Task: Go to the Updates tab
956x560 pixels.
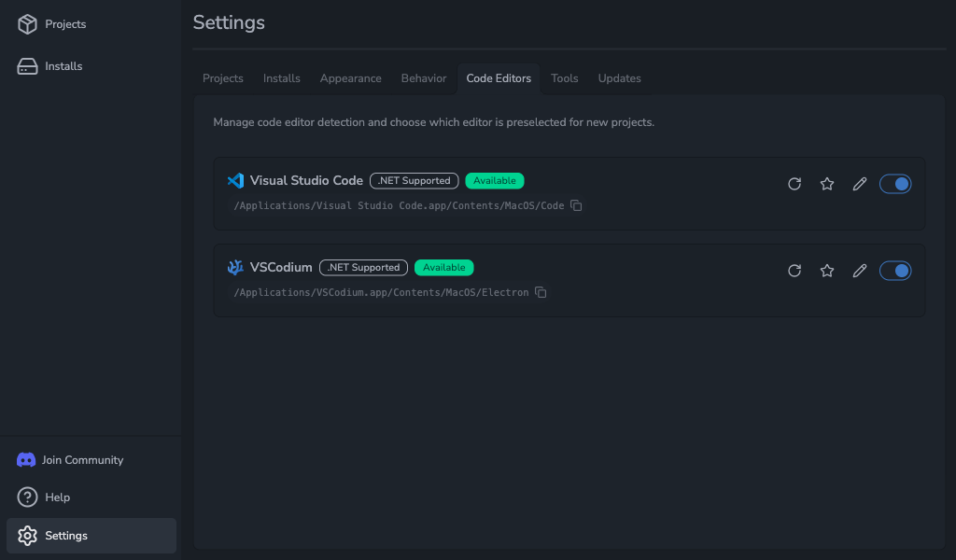Action: (620, 78)
